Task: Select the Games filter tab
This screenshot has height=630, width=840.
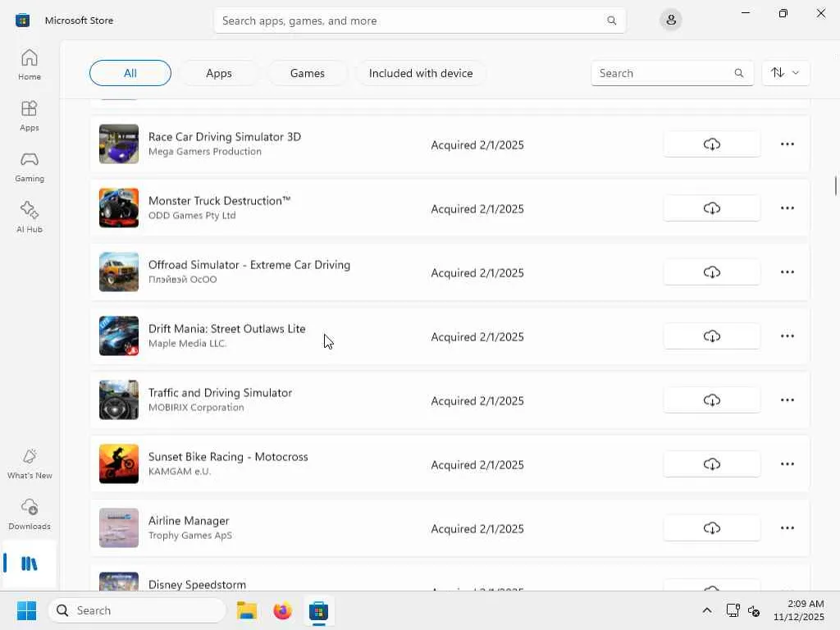Action: pyautogui.click(x=307, y=73)
